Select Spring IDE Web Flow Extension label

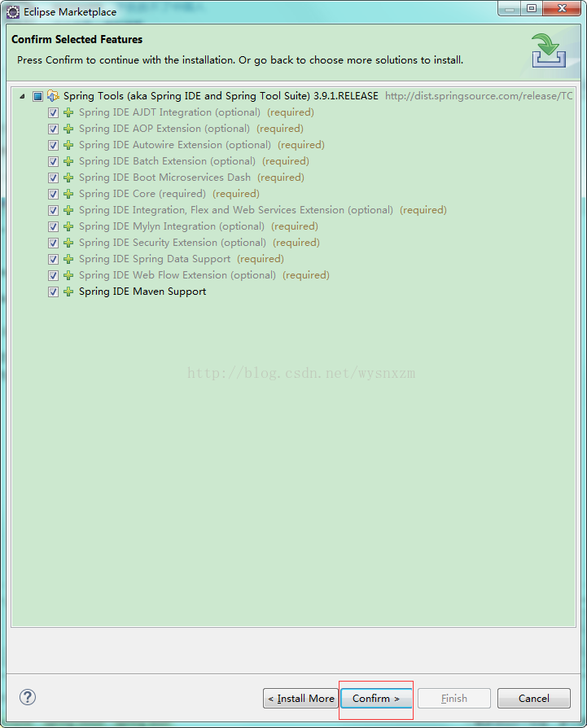(177, 275)
